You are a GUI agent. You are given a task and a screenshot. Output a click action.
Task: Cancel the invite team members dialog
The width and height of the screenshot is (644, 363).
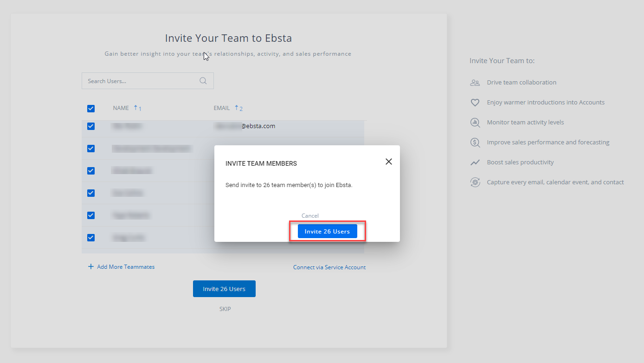pos(310,215)
